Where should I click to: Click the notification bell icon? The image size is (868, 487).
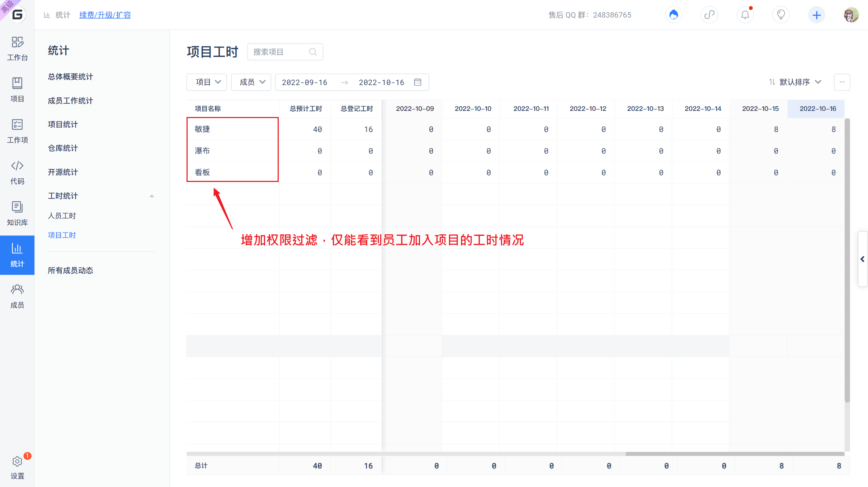pos(745,15)
